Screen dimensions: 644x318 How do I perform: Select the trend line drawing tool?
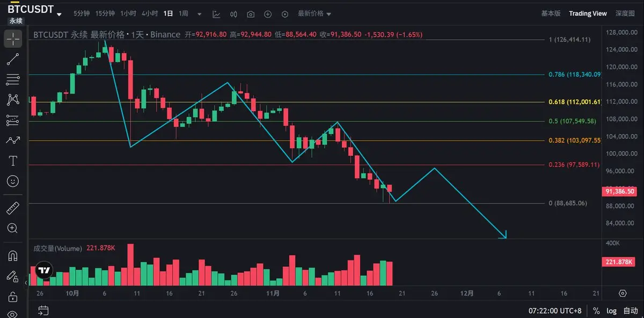[x=13, y=60]
